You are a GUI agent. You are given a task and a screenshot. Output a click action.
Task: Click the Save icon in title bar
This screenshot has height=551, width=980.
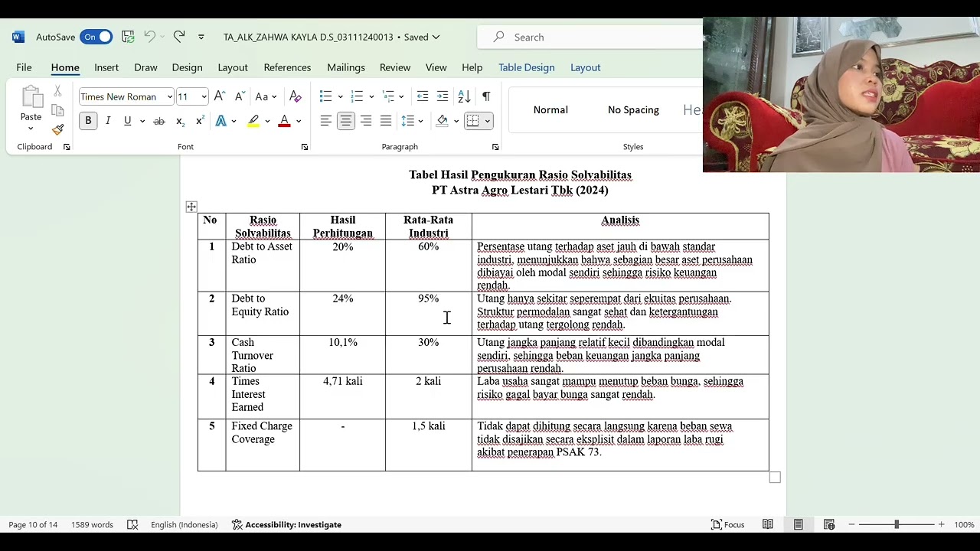click(x=128, y=37)
